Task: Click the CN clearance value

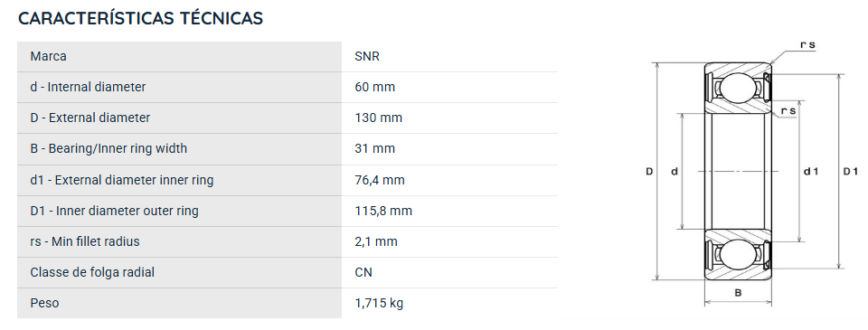Action: click(363, 272)
